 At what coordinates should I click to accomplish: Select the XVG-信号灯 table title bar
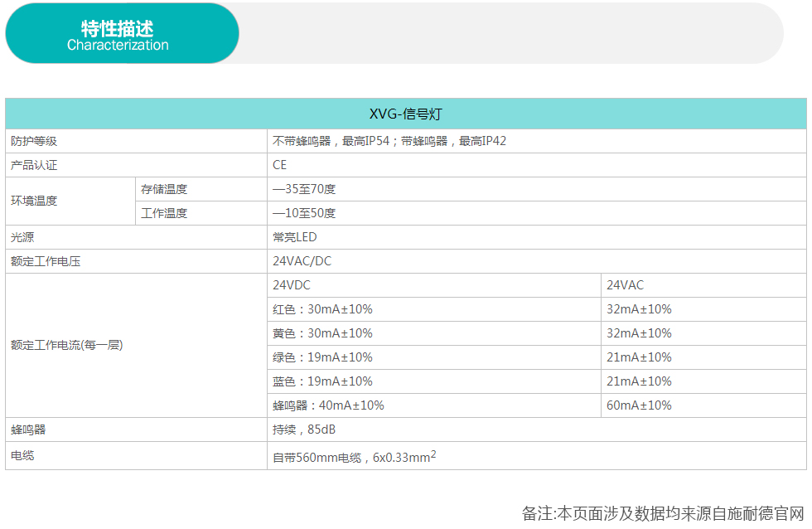coord(406,114)
